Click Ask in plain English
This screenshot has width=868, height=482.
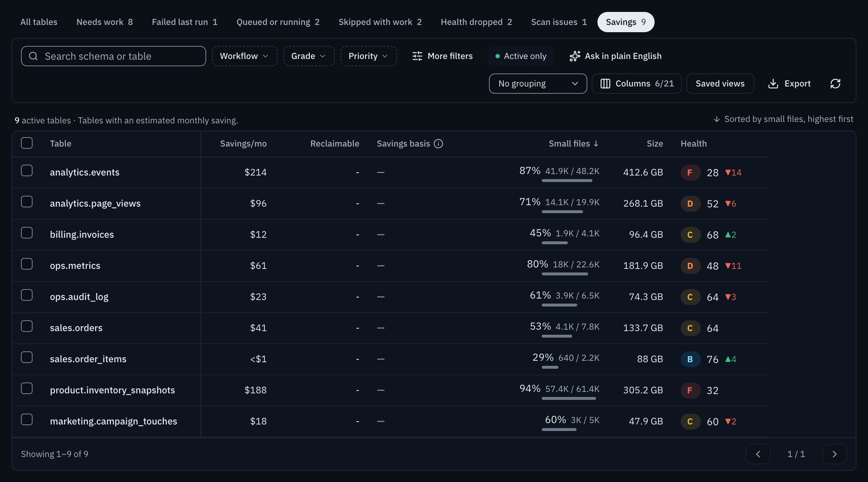(x=616, y=56)
